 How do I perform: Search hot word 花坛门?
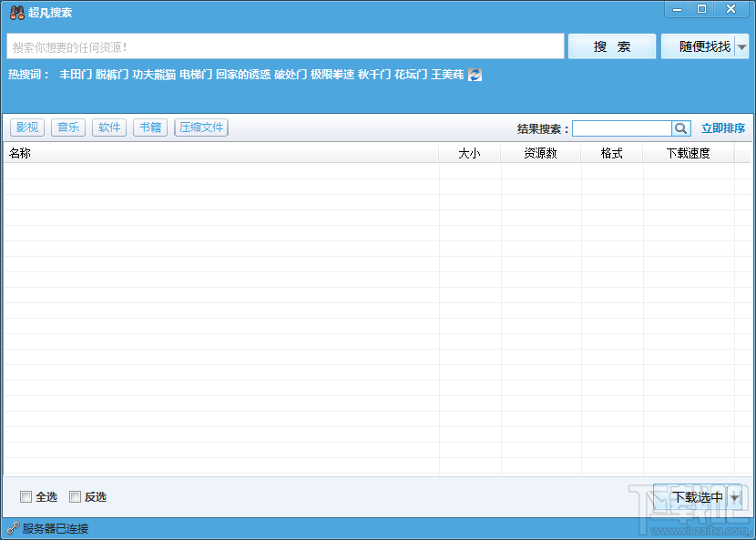coord(410,75)
